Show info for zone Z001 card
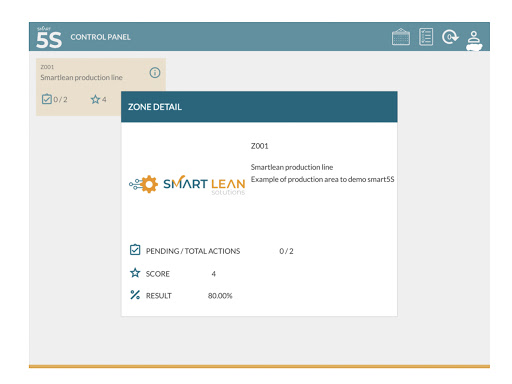 click(x=155, y=73)
